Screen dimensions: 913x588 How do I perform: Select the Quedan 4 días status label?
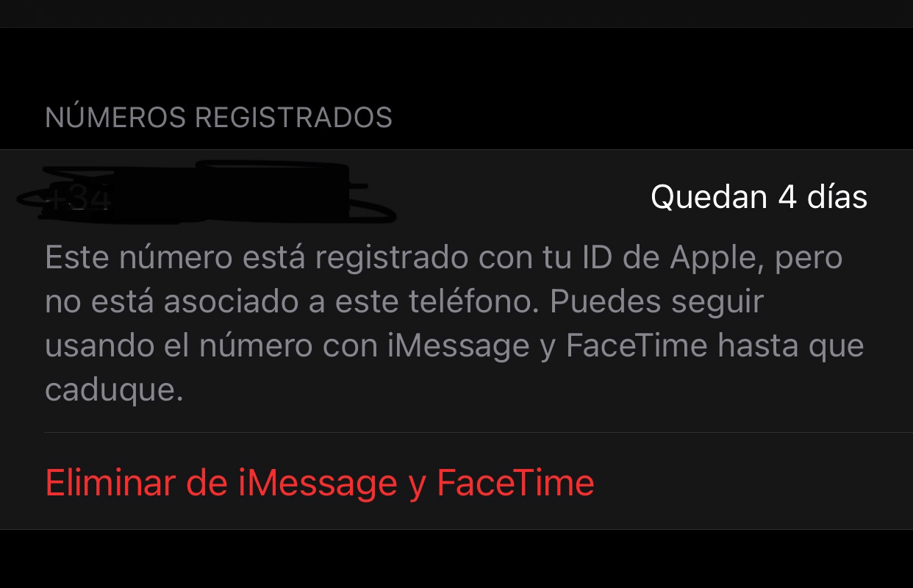coord(759,197)
